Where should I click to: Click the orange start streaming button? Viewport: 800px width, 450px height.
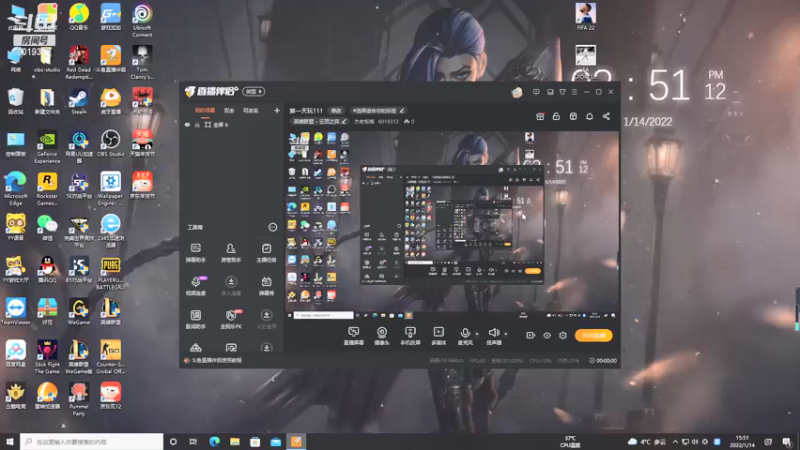pyautogui.click(x=593, y=335)
